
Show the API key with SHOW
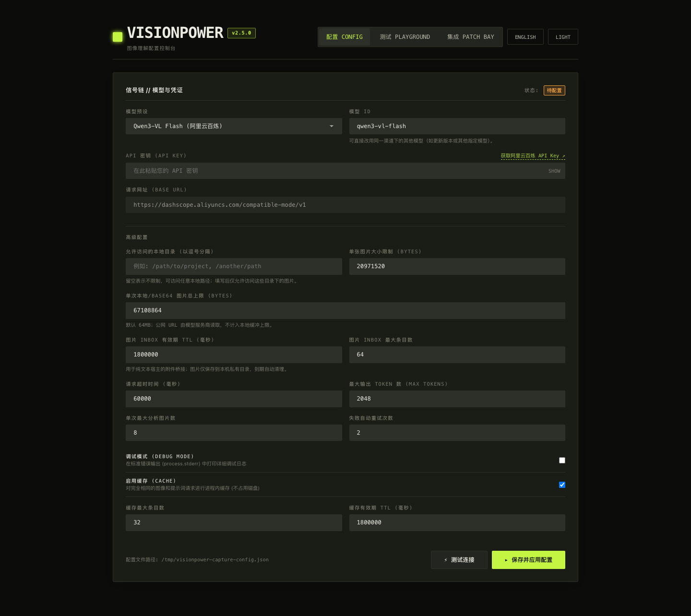point(554,171)
